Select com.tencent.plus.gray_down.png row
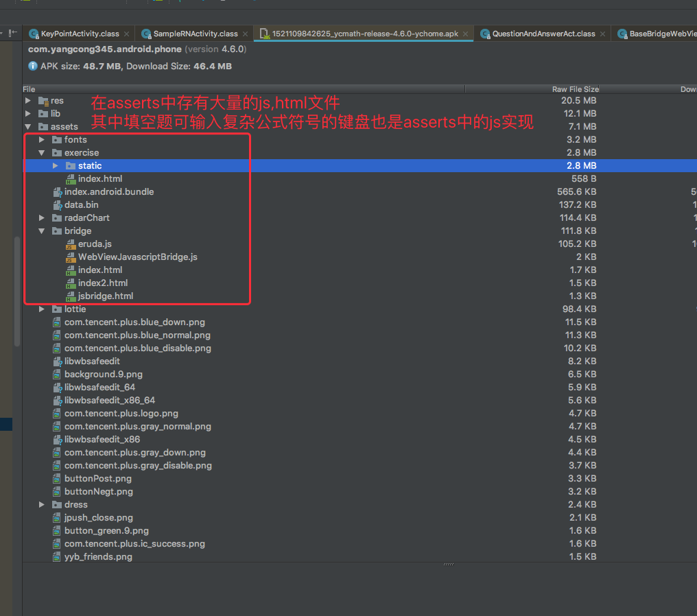 coord(359,453)
